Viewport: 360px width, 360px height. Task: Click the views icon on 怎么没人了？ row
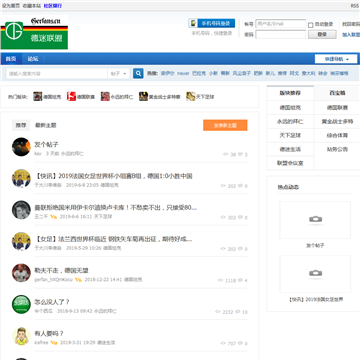tap(218, 312)
